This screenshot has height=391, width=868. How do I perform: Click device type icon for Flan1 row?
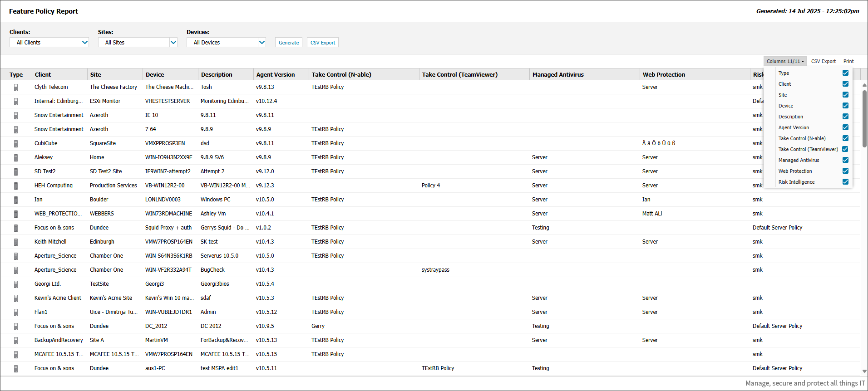pyautogui.click(x=16, y=312)
